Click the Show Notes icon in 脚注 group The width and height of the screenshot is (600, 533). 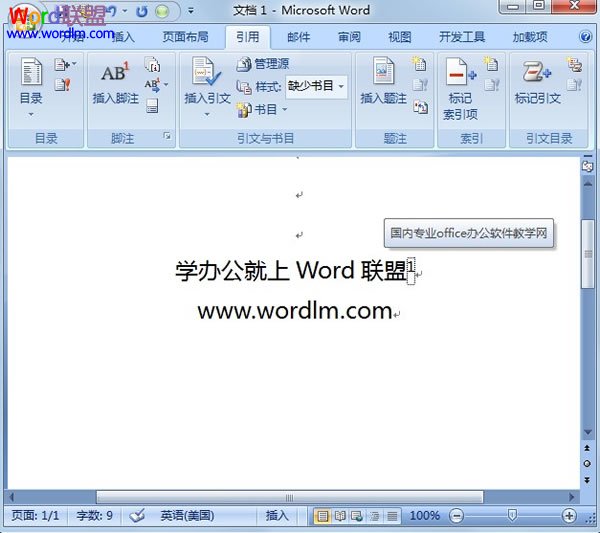pyautogui.click(x=152, y=106)
